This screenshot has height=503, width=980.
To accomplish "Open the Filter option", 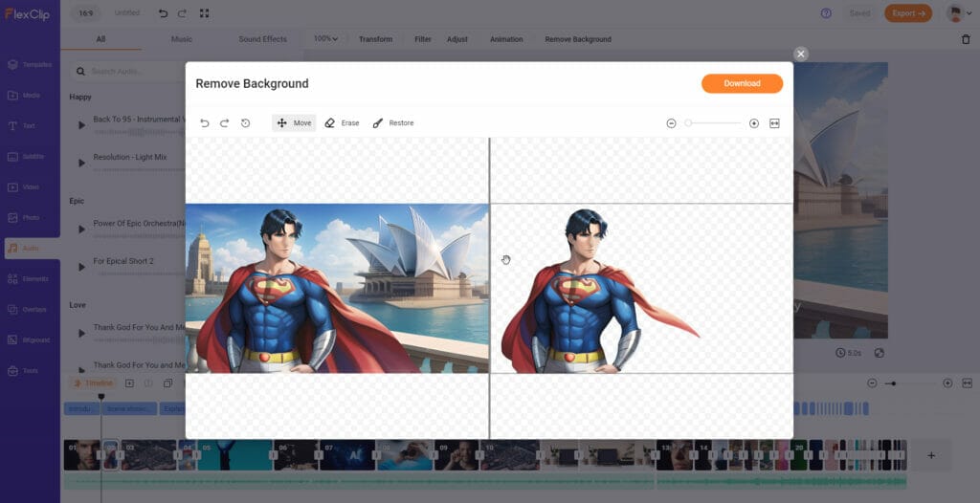I will (423, 39).
